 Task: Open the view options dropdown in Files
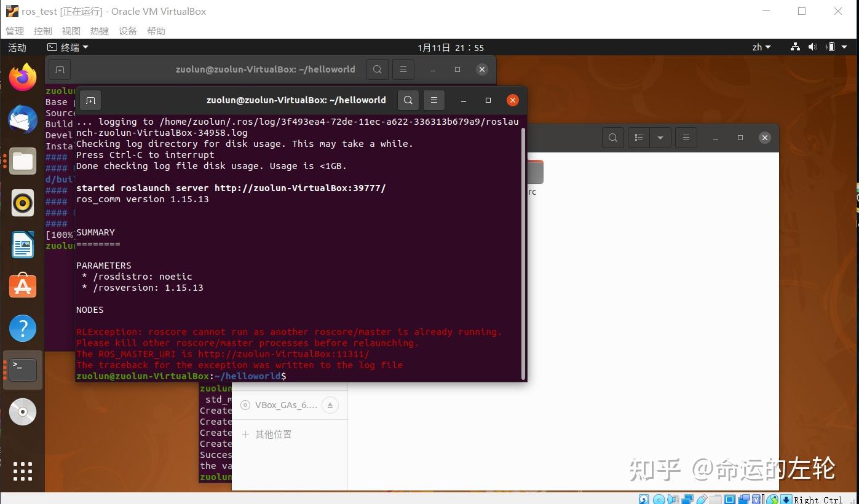[x=660, y=137]
